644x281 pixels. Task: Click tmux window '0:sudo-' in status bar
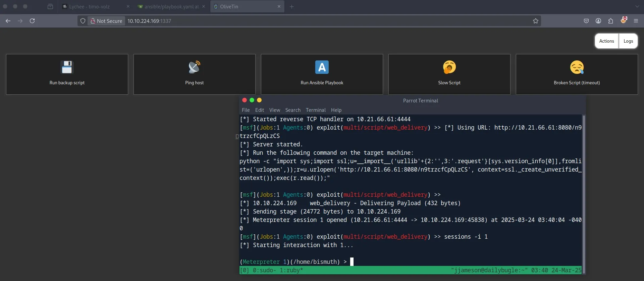tap(265, 270)
